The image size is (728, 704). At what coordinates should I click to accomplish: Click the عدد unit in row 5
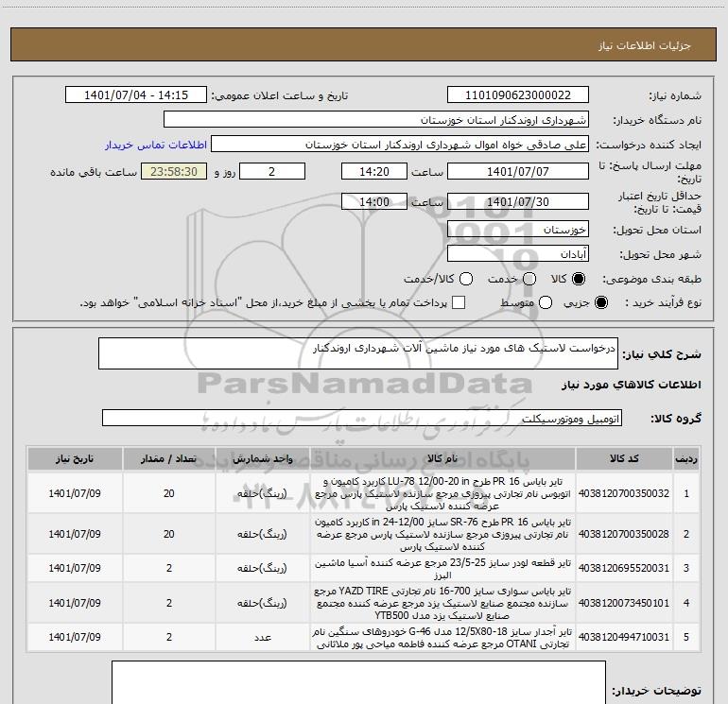pyautogui.click(x=262, y=637)
